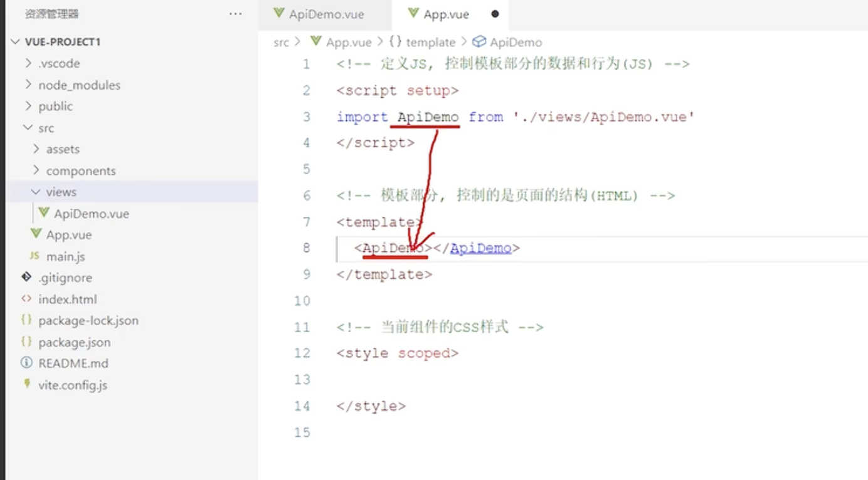Select the views folder in the explorer
Viewport: 868px width, 480px height.
[x=61, y=192]
